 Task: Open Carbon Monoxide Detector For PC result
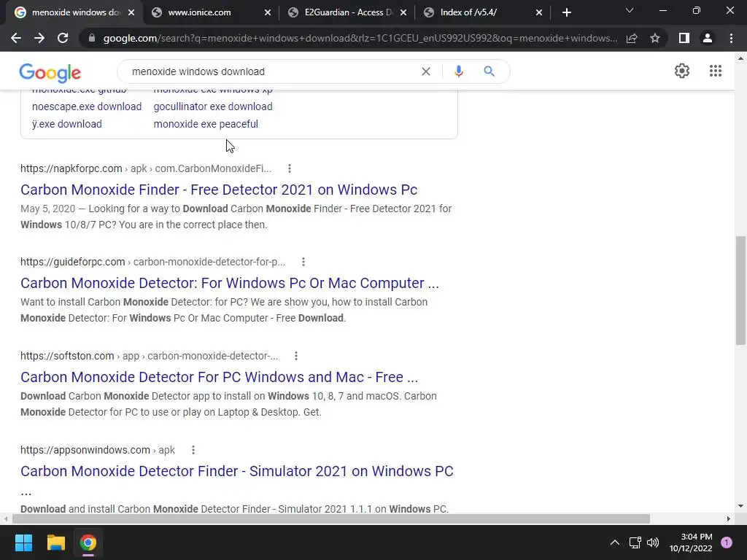[x=219, y=377]
